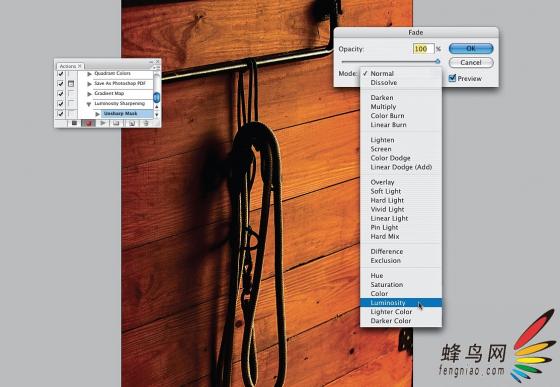Choose Color Burn blend mode

point(401,116)
